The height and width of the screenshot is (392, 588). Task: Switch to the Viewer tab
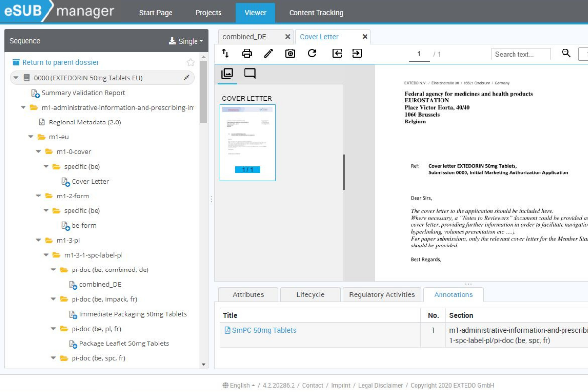point(255,13)
